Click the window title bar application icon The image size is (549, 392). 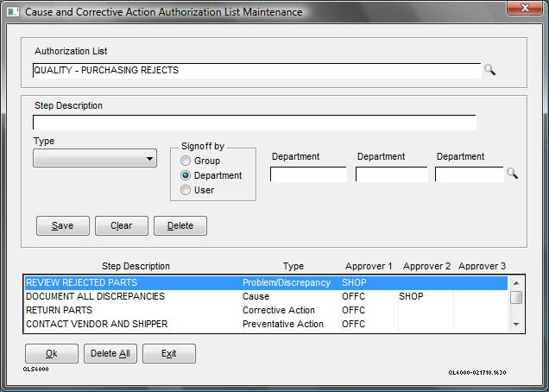point(13,12)
